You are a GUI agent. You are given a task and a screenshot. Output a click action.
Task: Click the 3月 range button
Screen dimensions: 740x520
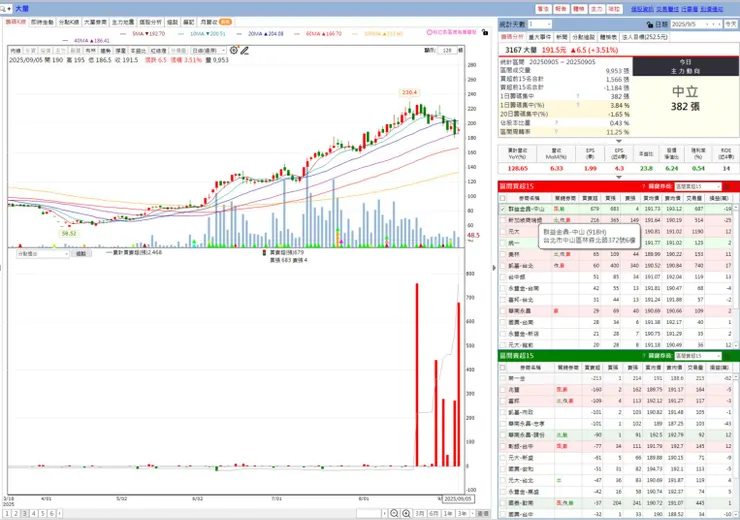click(420, 513)
